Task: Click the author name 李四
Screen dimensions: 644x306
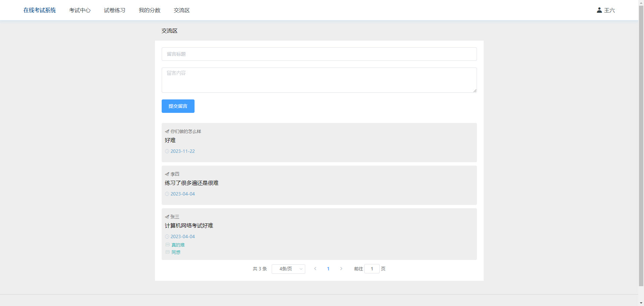Action: pyautogui.click(x=175, y=174)
